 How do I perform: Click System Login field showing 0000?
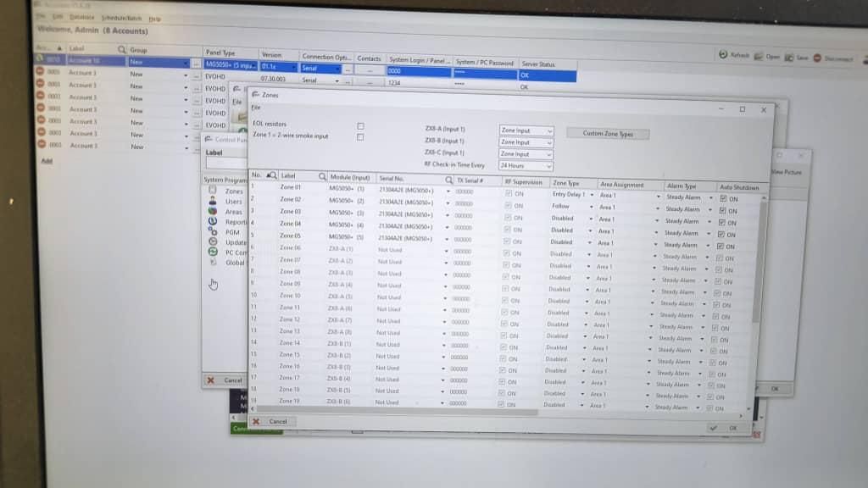coord(419,71)
